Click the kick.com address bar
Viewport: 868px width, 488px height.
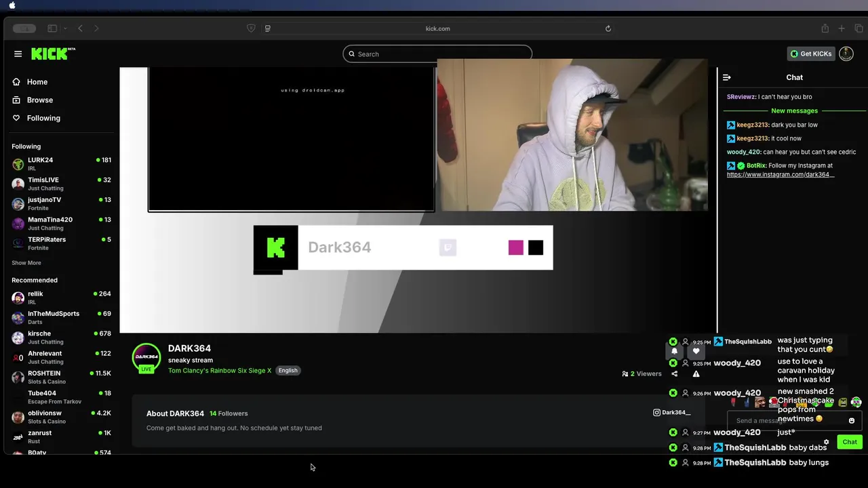tap(437, 28)
